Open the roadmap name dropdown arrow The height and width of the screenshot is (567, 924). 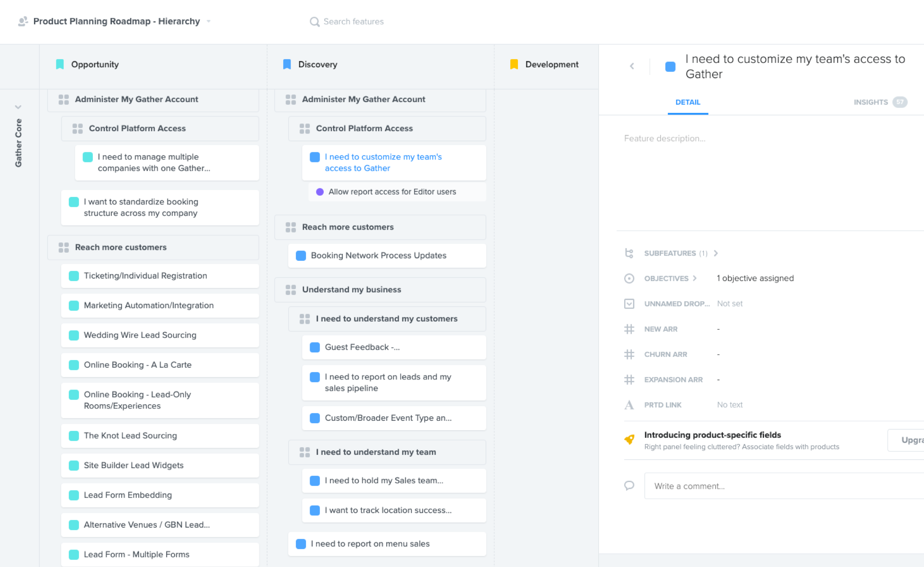[209, 21]
